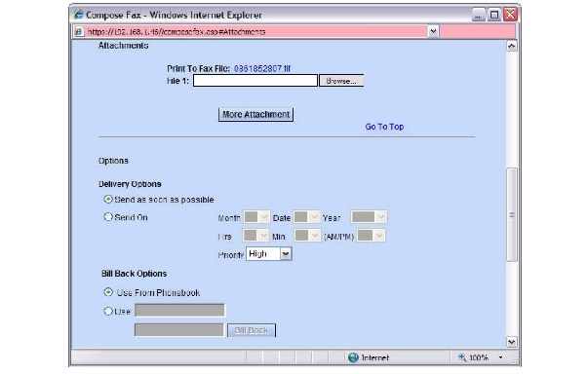
Task: Click the Bill Back button
Action: [252, 330]
